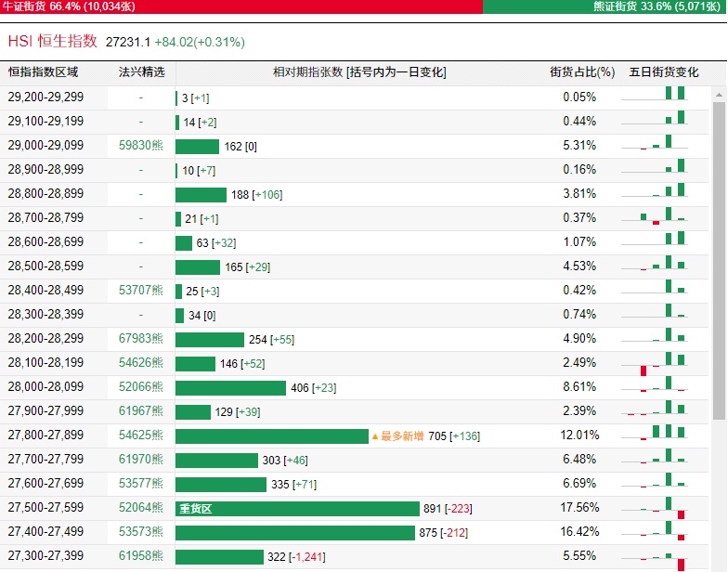The image size is (728, 572).
Task: Open warrant link 53707熊
Action: 141,290
